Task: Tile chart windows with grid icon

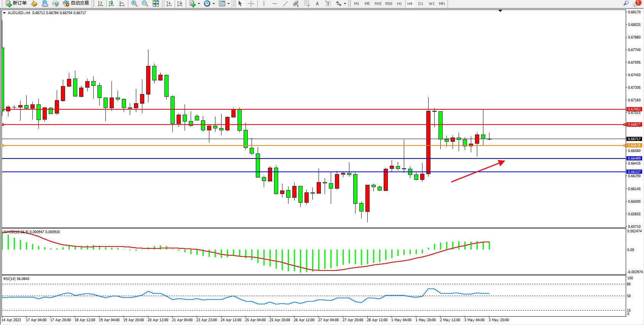Action: click(156, 3)
